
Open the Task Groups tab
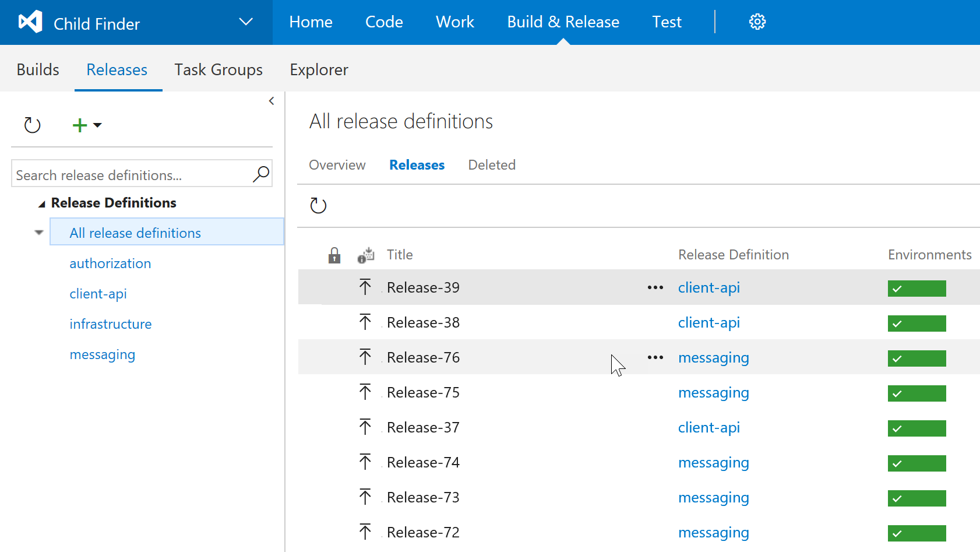(x=218, y=70)
